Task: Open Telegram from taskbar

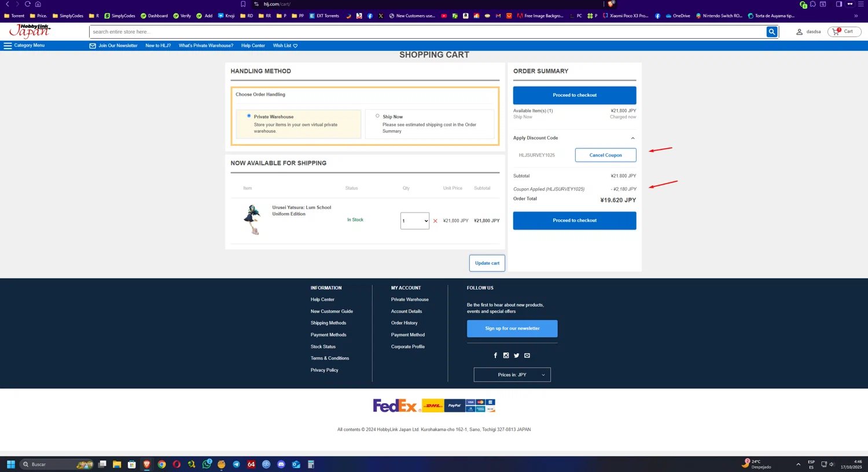Action: [236, 464]
